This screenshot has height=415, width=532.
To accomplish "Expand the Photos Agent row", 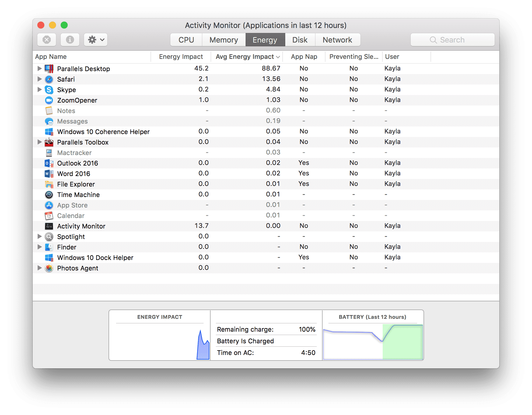I will [x=40, y=268].
